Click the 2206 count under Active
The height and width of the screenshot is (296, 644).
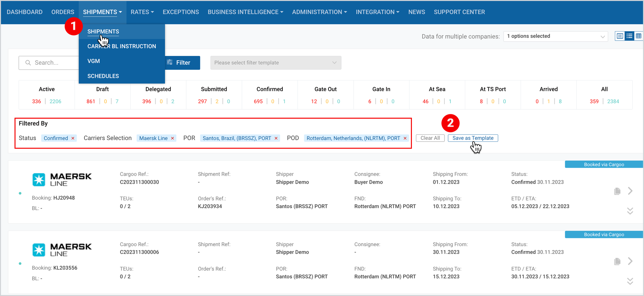55,101
